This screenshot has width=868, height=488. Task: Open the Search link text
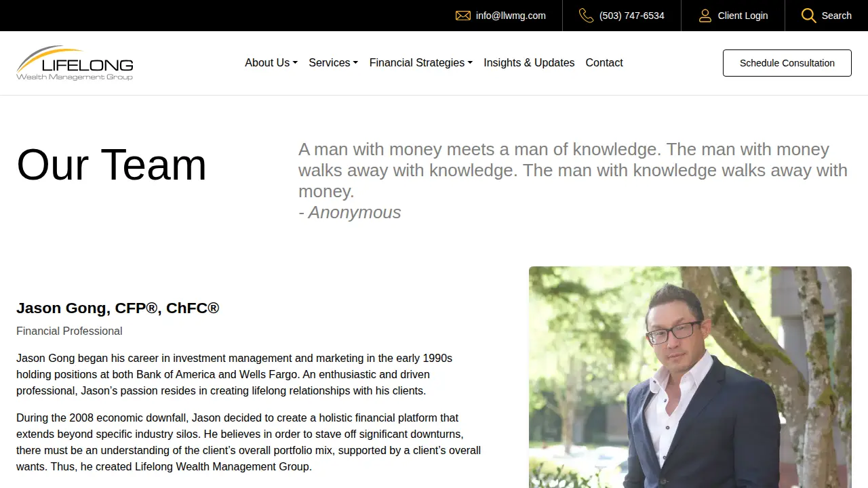(x=837, y=16)
